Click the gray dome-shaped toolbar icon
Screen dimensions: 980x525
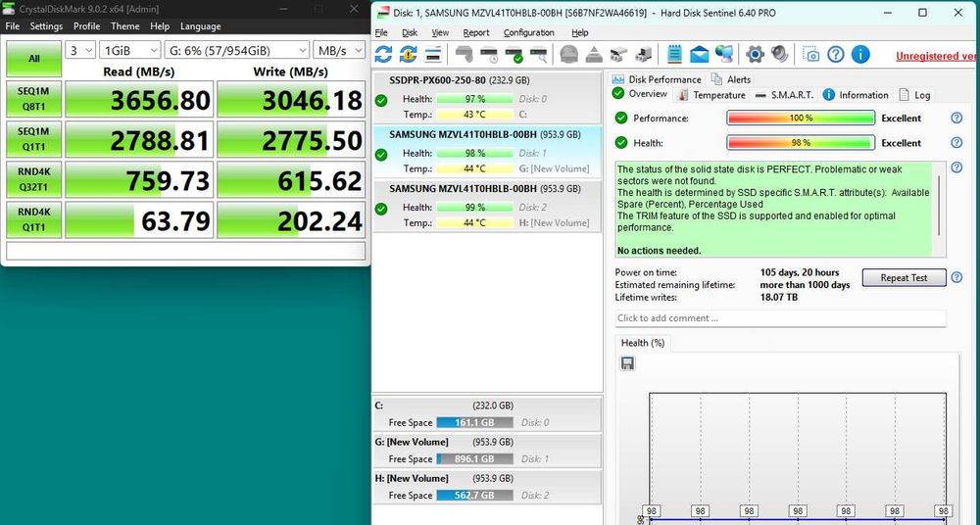(568, 55)
